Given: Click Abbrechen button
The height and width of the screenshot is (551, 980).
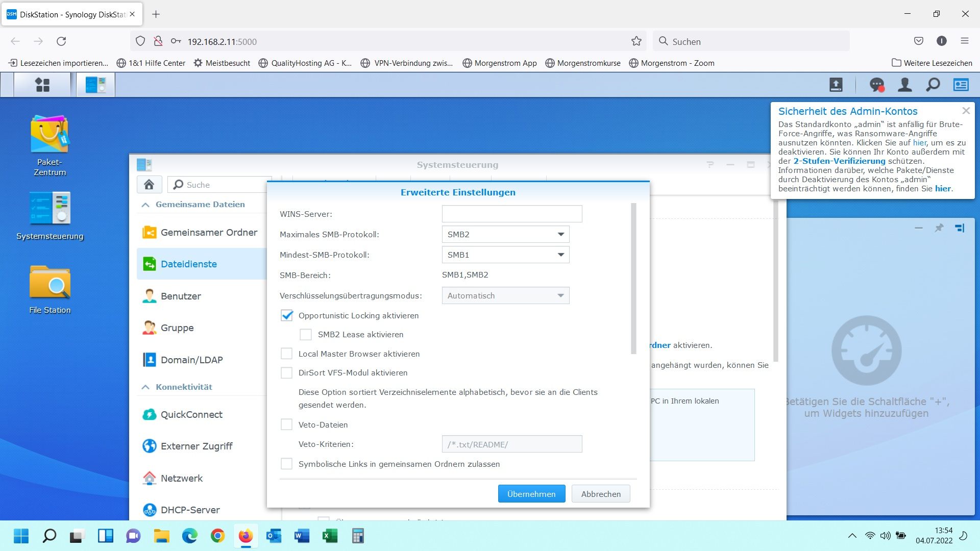Looking at the screenshot, I should (601, 494).
